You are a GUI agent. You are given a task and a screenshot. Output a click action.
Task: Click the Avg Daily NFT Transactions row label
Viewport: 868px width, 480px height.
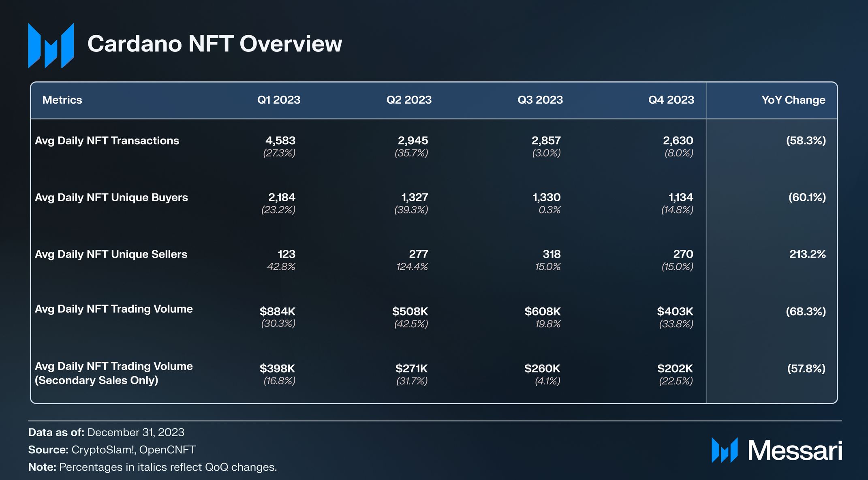click(x=107, y=141)
